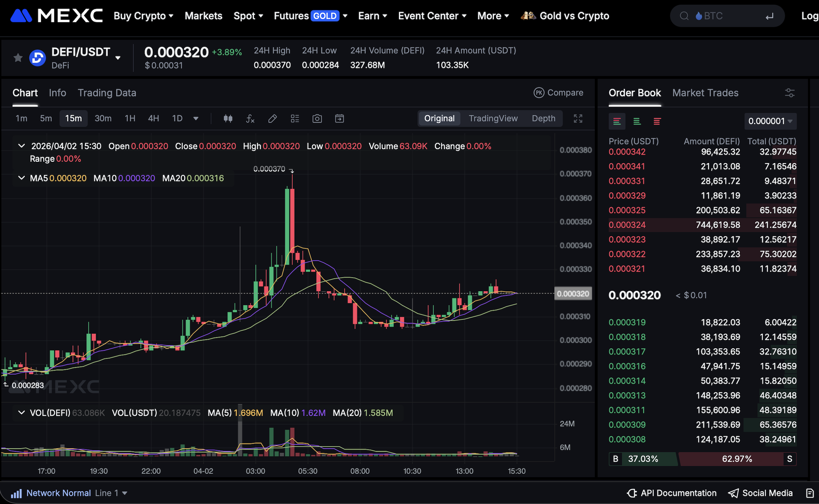Image resolution: width=819 pixels, height=504 pixels.
Task: Click the buy/sell ratio bar's 37.03% segment
Action: (643, 459)
